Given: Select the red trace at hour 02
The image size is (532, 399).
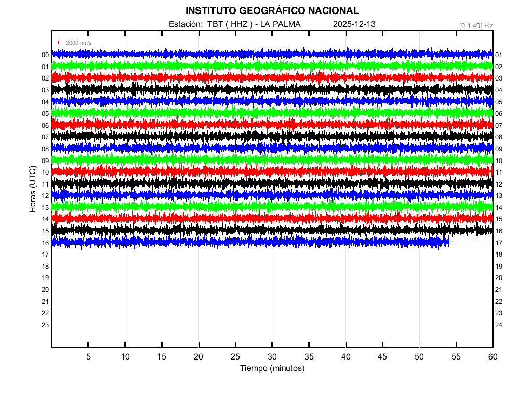Looking at the screenshot, I should click(x=272, y=77).
